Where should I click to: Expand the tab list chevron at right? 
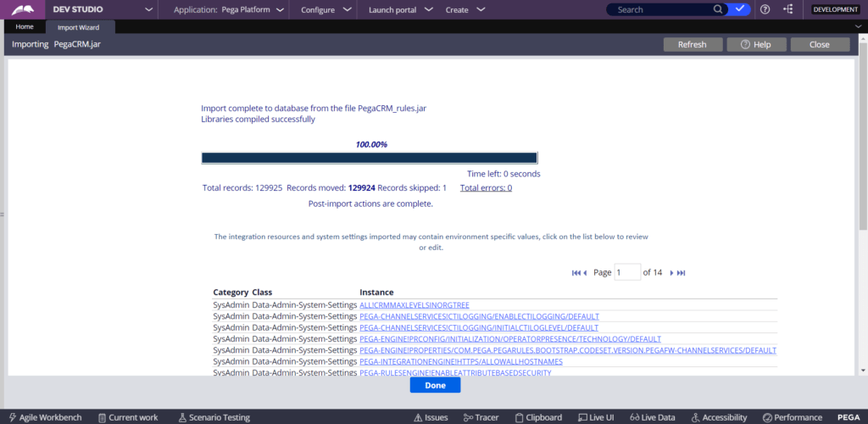click(858, 26)
